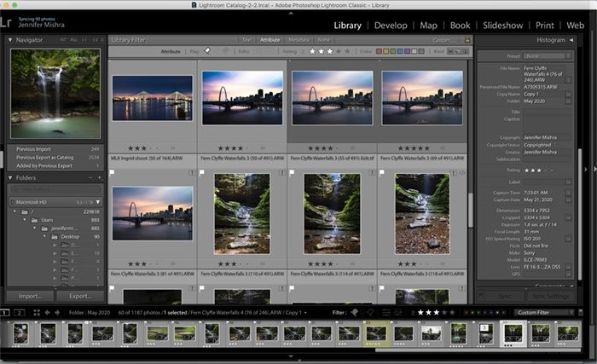Open the metadata Preset dropdown
Image resolution: width=597 pixels, height=364 pixels.
coord(548,56)
